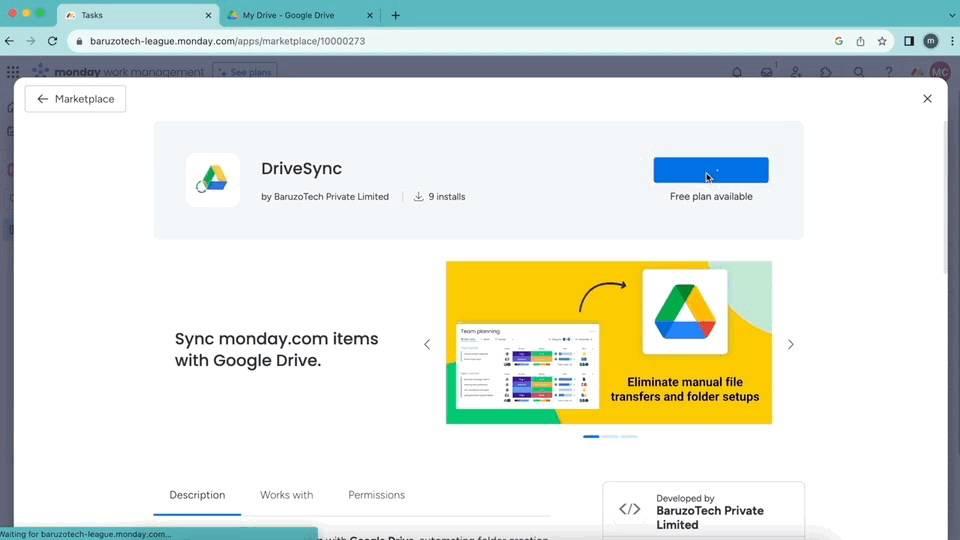Close the DriveSync app dialog
The width and height of the screenshot is (960, 540).
[x=927, y=99]
